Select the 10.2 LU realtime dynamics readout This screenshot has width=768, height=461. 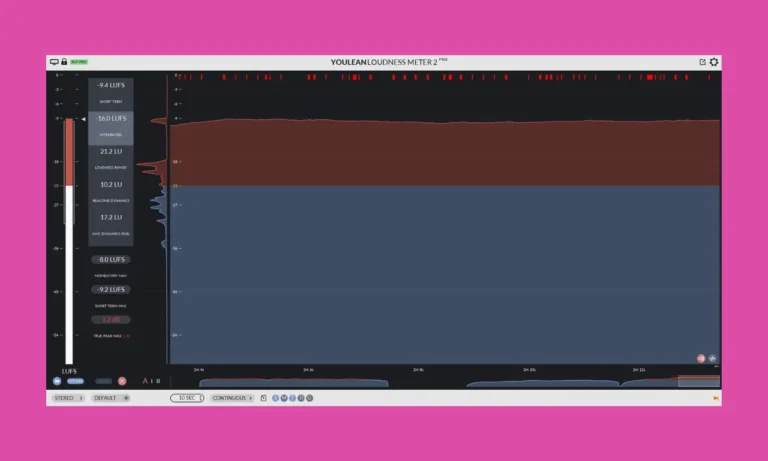coord(111,192)
